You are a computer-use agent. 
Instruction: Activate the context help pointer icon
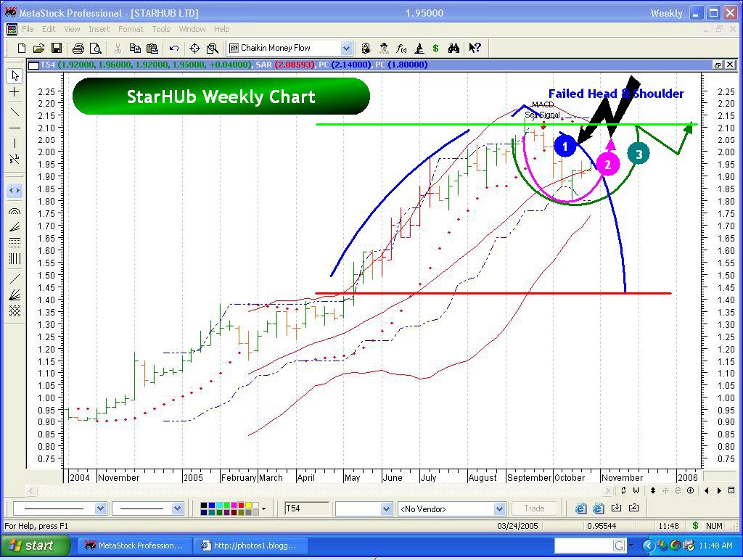475,48
